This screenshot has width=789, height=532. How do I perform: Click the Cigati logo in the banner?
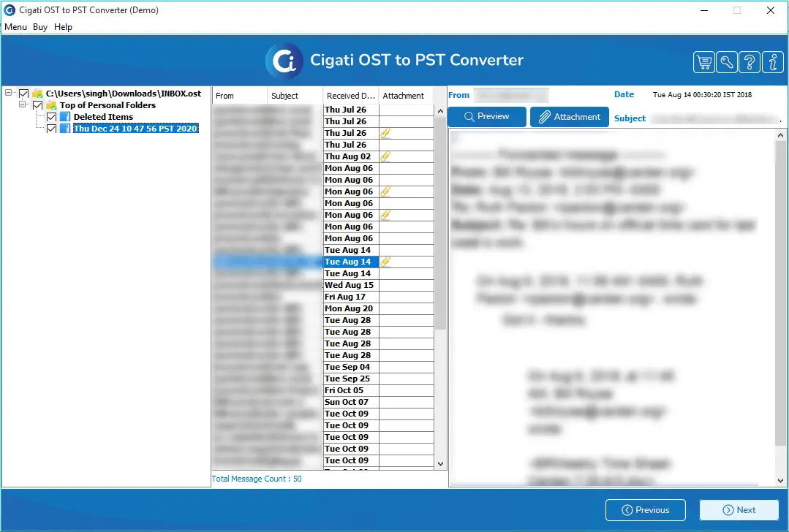point(284,61)
